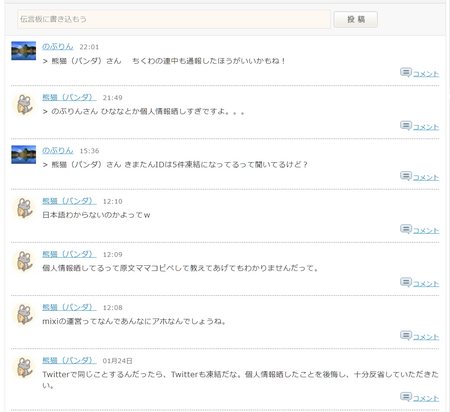Open コメント link on the 21:49 post

(x=426, y=127)
